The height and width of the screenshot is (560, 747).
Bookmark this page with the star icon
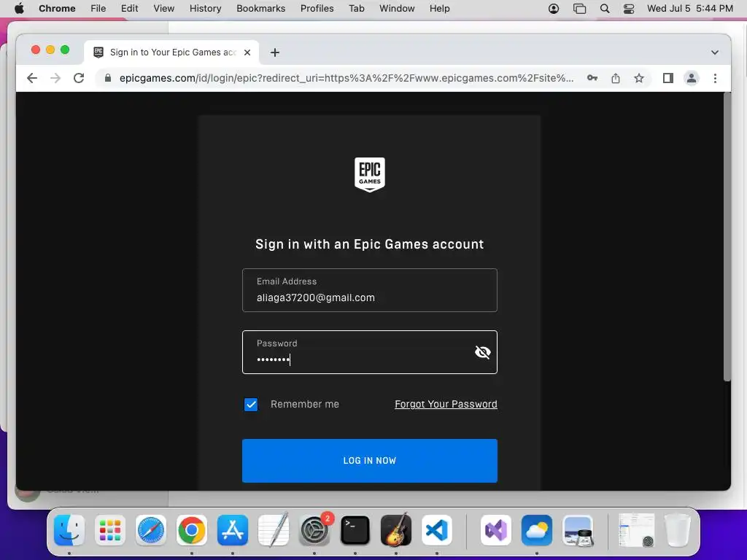pos(639,78)
